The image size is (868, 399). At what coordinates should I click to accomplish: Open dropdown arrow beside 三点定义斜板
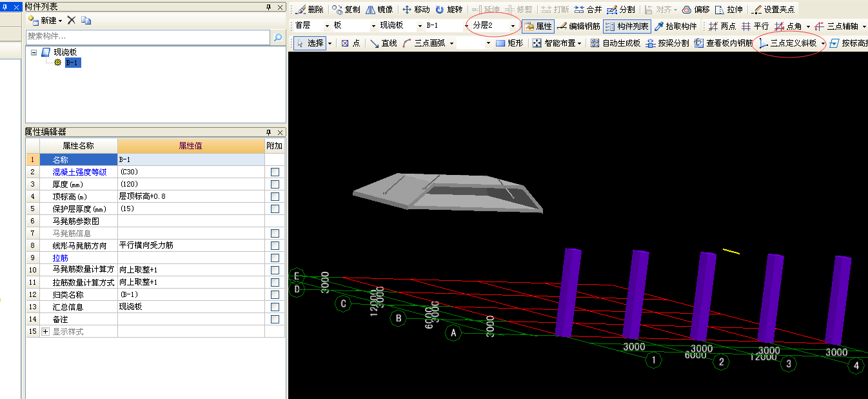point(824,43)
